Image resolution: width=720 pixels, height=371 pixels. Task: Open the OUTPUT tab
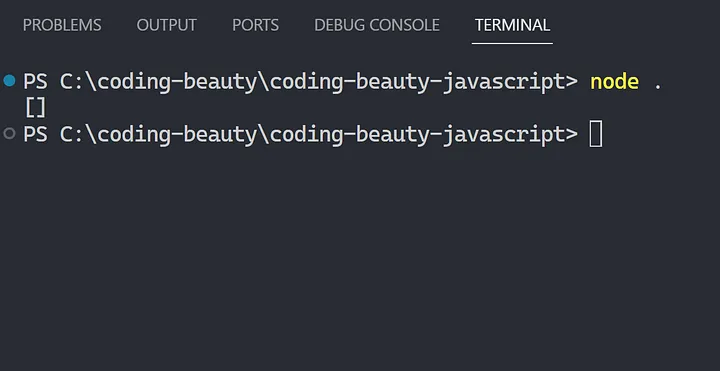pyautogui.click(x=167, y=25)
